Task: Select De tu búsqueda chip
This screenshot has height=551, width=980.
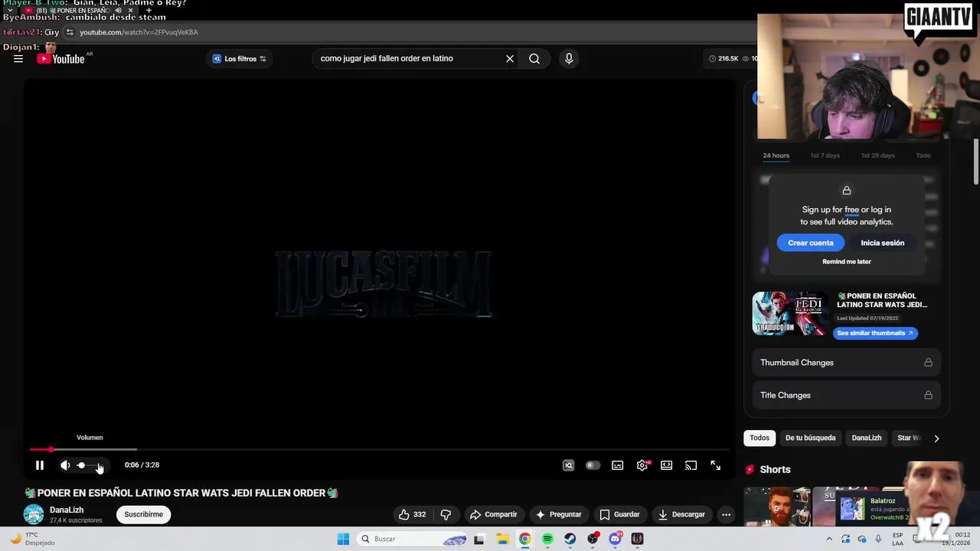Action: click(810, 438)
